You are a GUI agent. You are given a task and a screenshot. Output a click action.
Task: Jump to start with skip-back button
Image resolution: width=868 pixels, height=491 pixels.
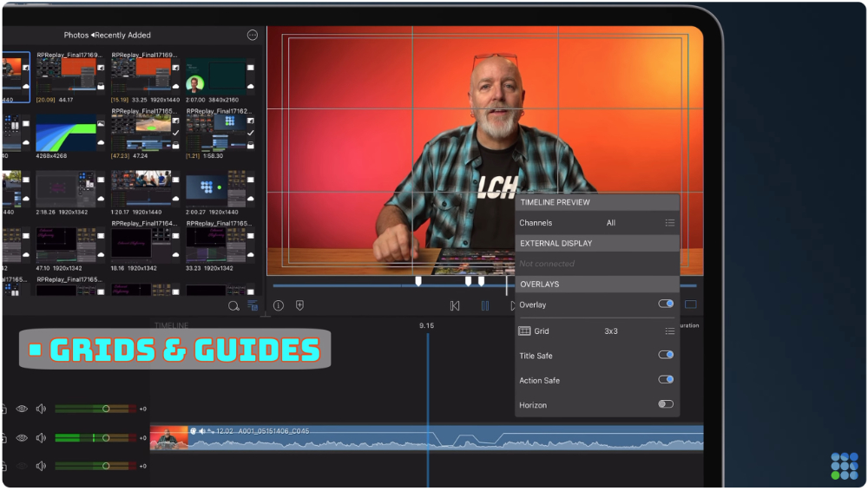pos(455,305)
